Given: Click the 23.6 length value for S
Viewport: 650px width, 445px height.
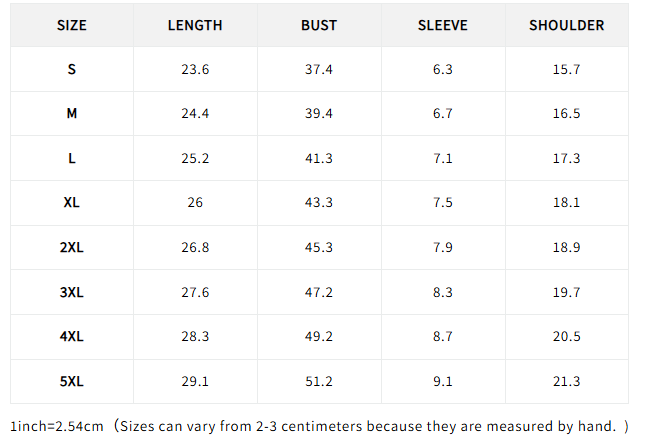Looking at the screenshot, I should (x=195, y=69).
